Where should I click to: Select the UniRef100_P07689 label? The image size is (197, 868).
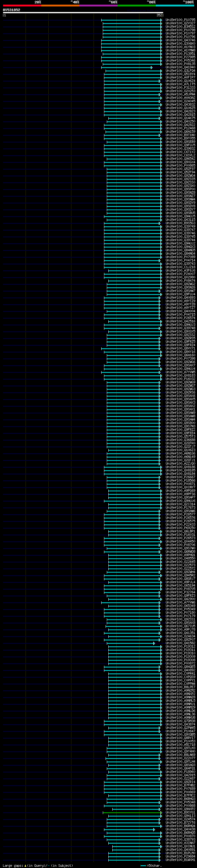(x=180, y=789)
